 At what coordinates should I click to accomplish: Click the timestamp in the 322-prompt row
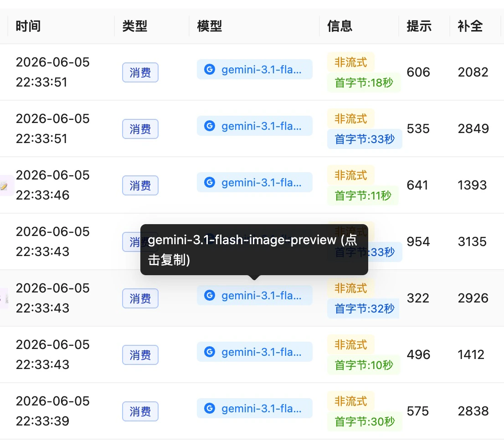(53, 298)
